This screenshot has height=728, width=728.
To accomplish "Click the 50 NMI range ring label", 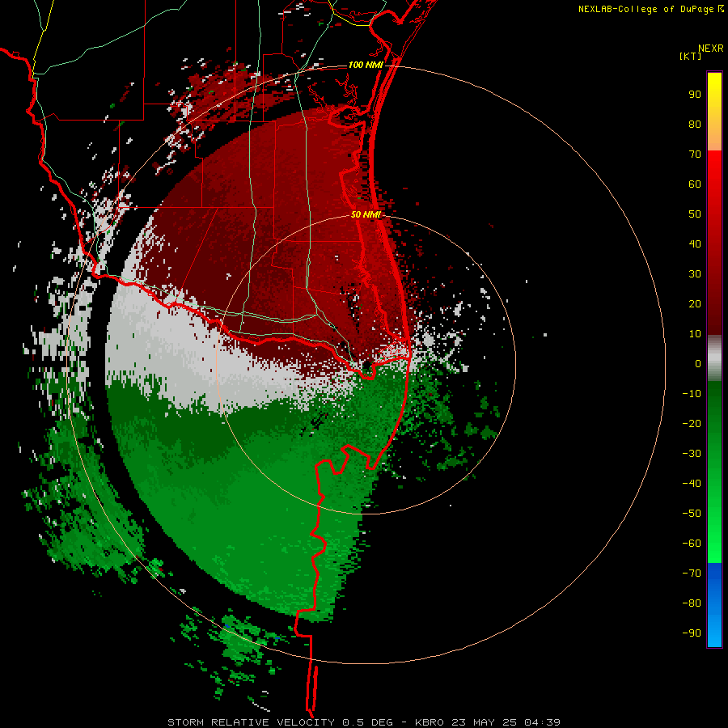I will click(366, 214).
